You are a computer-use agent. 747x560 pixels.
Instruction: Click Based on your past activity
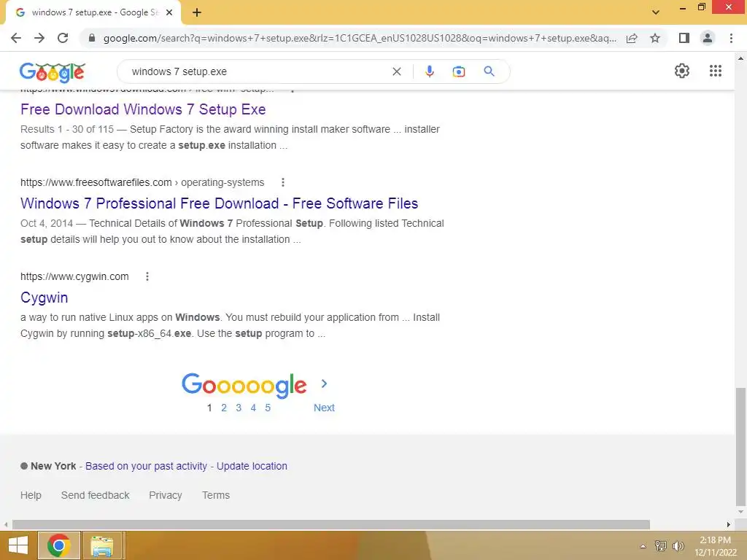146,466
